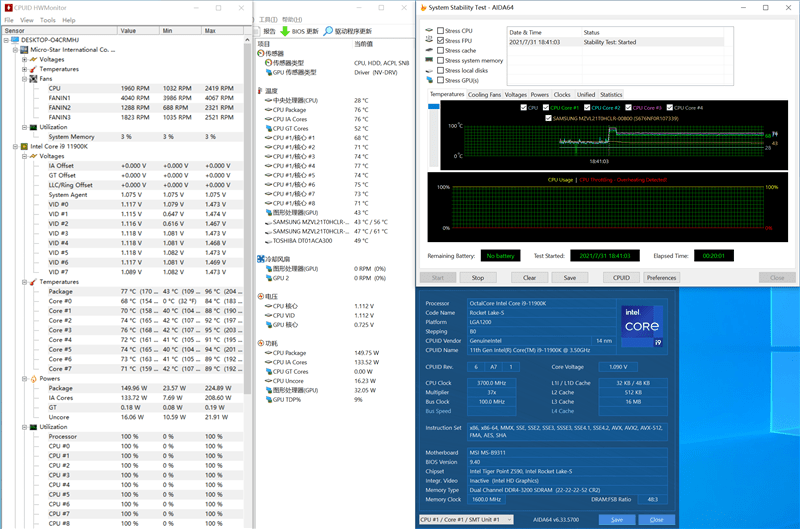Click the Max column header in HWMonitor
This screenshot has height=529, width=800.
click(222, 31)
